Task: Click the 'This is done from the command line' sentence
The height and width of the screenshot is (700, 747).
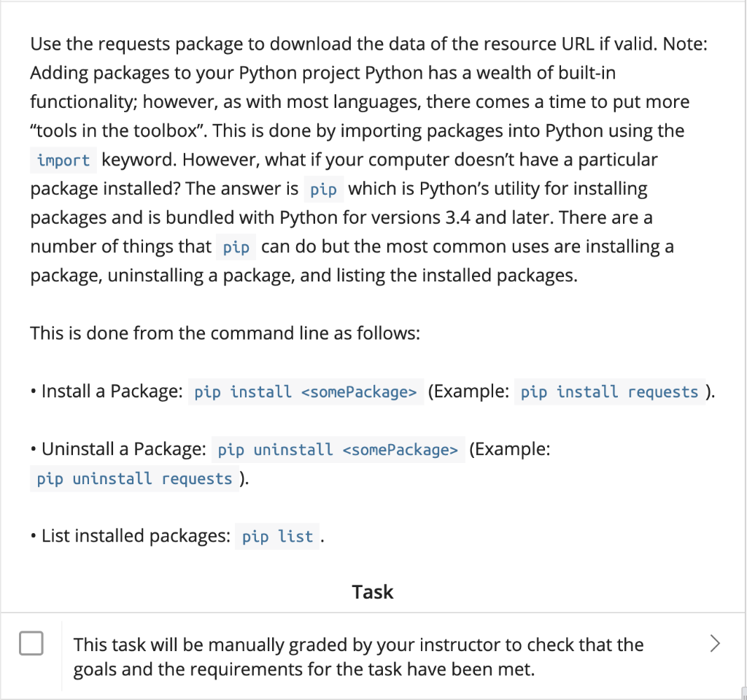Action: tap(225, 333)
